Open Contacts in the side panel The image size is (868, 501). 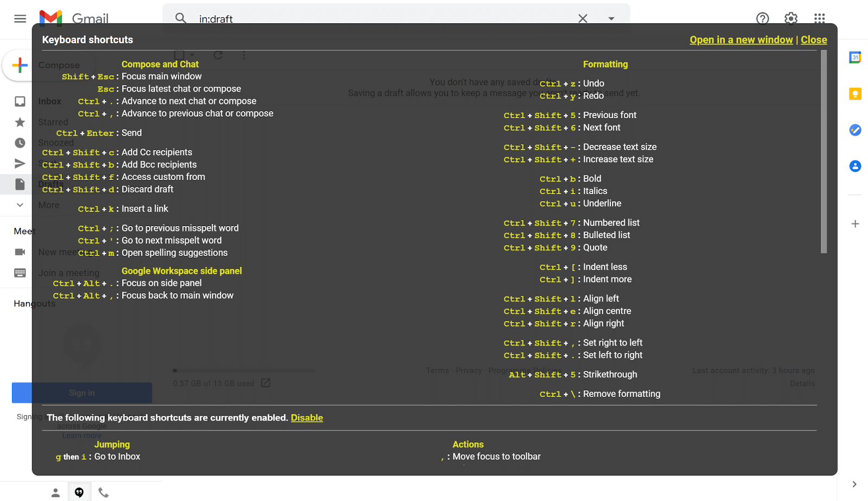[x=855, y=166]
